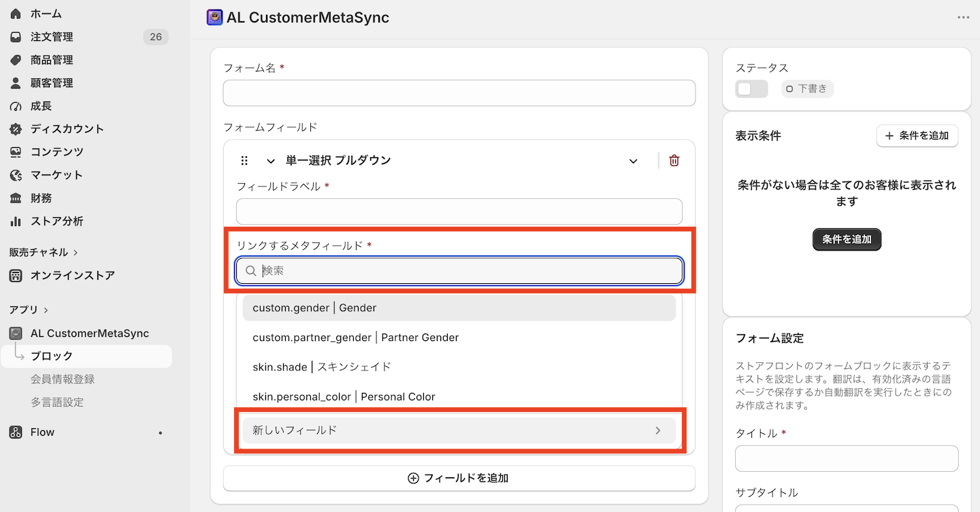Open 新しいフィールド submenu
The image size is (980, 512).
pos(459,430)
